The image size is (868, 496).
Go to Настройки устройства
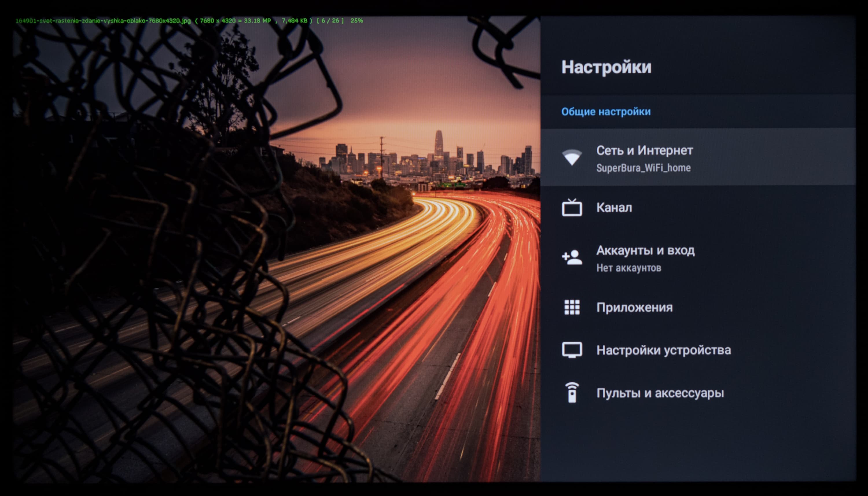coord(663,350)
